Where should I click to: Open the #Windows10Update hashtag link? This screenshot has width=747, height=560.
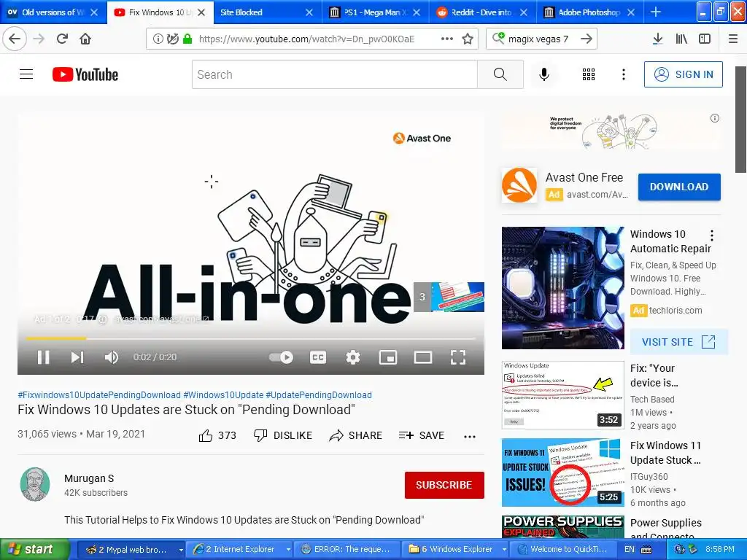223,394
